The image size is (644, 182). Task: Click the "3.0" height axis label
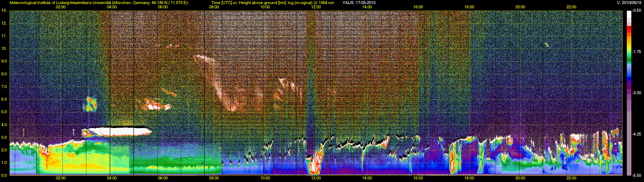(x=4, y=137)
